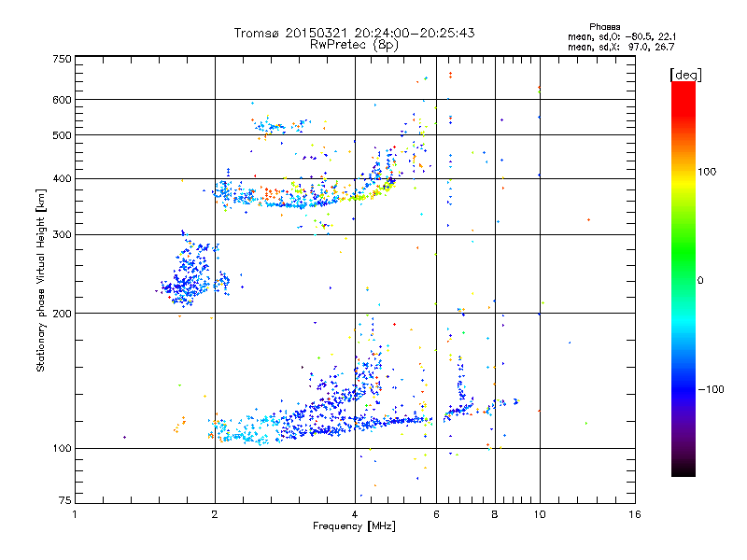
Task: Click the "16" frequency axis tick label
Action: [635, 514]
